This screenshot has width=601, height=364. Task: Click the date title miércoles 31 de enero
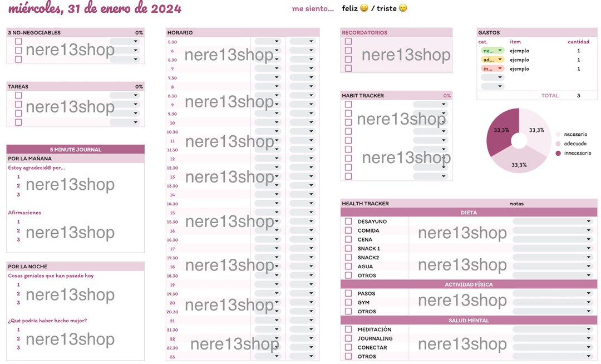click(x=95, y=8)
